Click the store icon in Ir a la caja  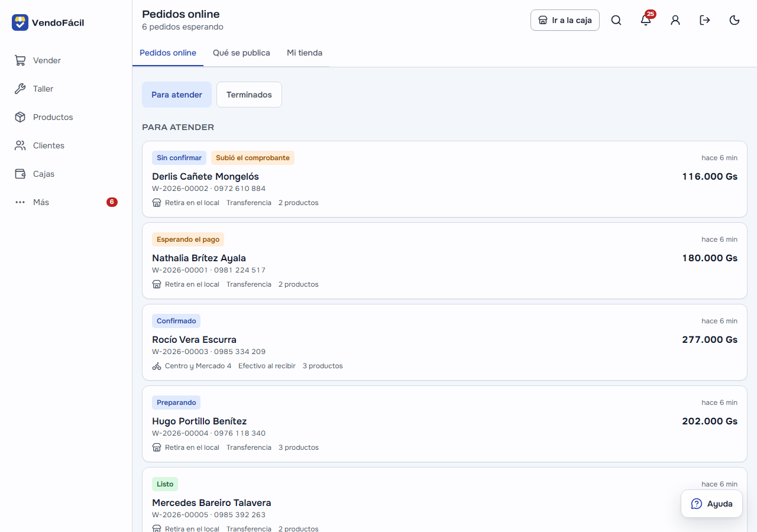pos(543,20)
